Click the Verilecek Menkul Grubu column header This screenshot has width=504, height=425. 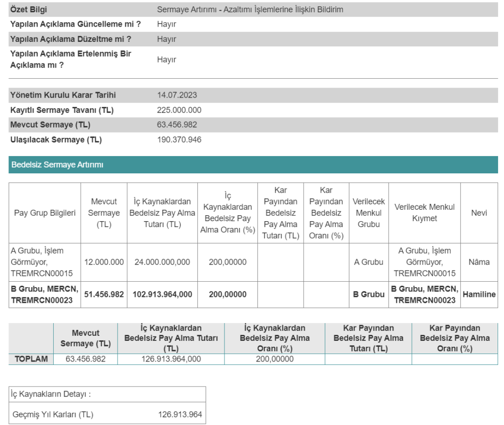coord(369,213)
